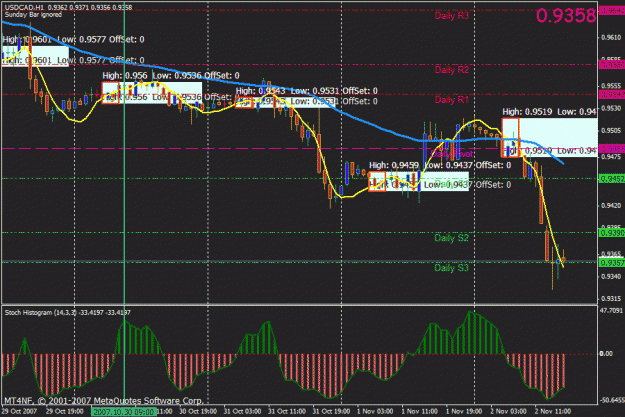Click the '1 Nov 03:00' time axis label
The height and width of the screenshot is (417, 625).
375,411
